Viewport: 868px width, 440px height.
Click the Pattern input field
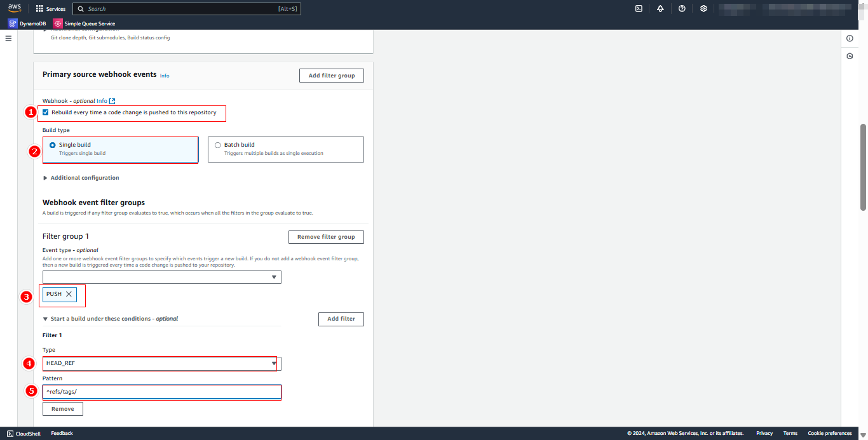(x=162, y=392)
